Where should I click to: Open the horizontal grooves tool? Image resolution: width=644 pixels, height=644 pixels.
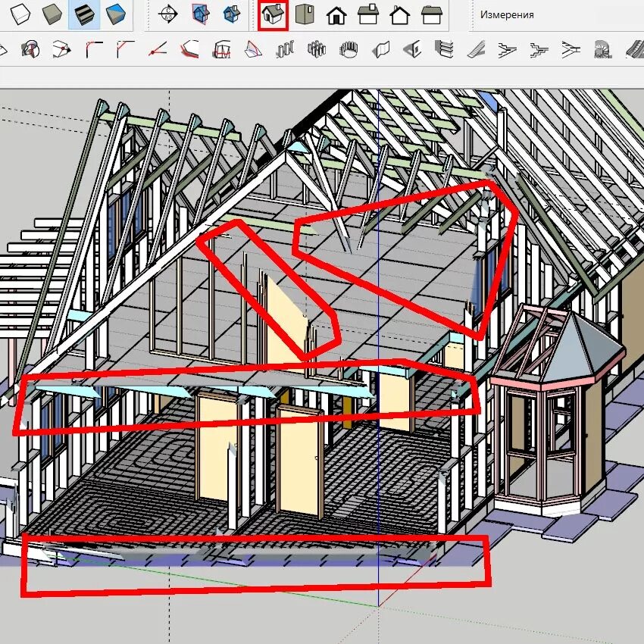coord(221,50)
